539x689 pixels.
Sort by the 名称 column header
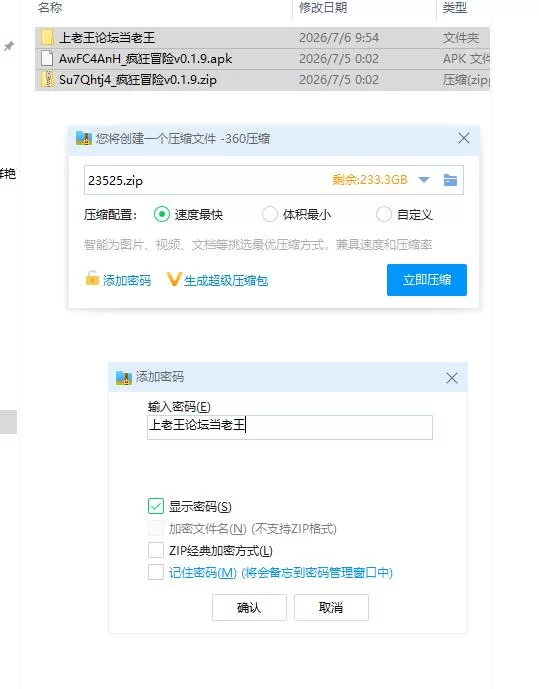tap(50, 7)
